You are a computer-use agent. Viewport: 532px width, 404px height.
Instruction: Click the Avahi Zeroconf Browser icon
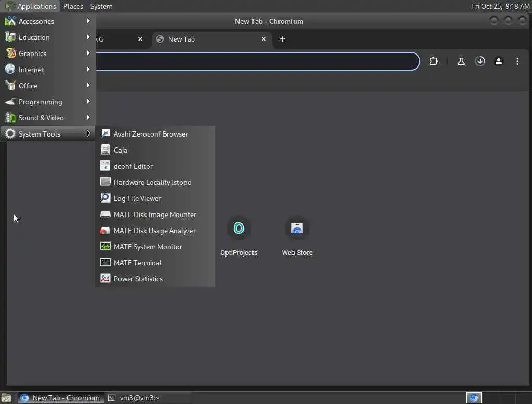(105, 133)
